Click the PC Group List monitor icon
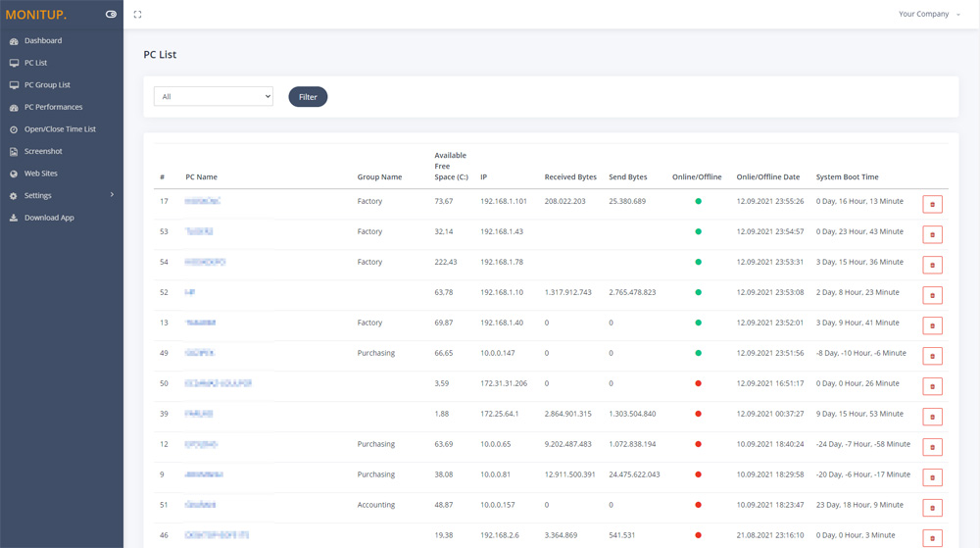Viewport: 980px width, 548px height. tap(14, 85)
